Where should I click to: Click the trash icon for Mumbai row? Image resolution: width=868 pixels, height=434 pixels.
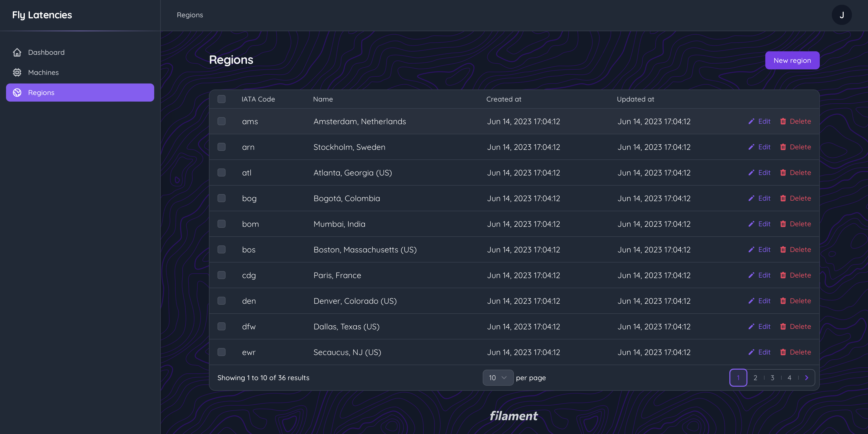click(783, 224)
